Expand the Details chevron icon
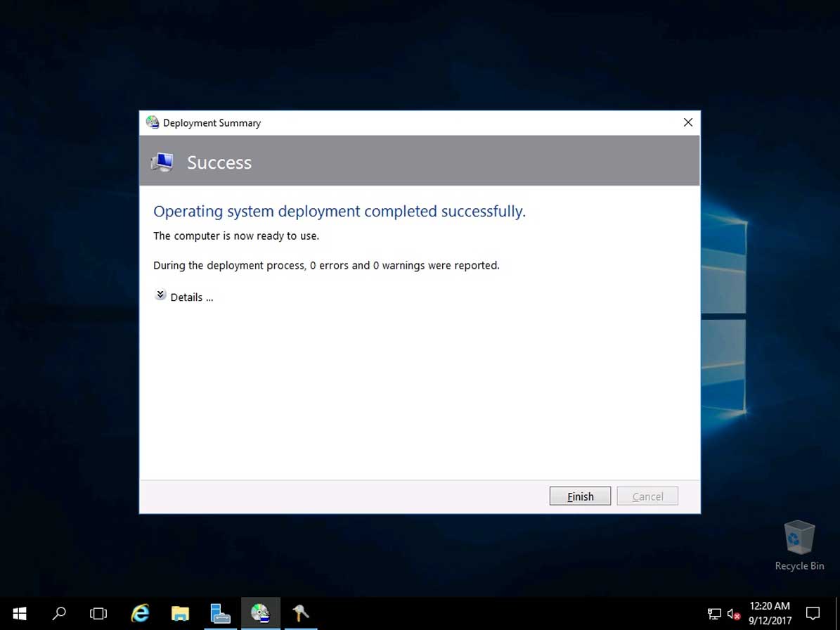The width and height of the screenshot is (840, 630). [x=160, y=295]
